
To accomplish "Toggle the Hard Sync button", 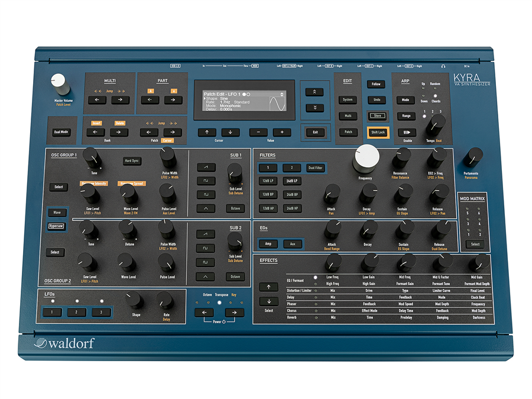I will (132, 161).
